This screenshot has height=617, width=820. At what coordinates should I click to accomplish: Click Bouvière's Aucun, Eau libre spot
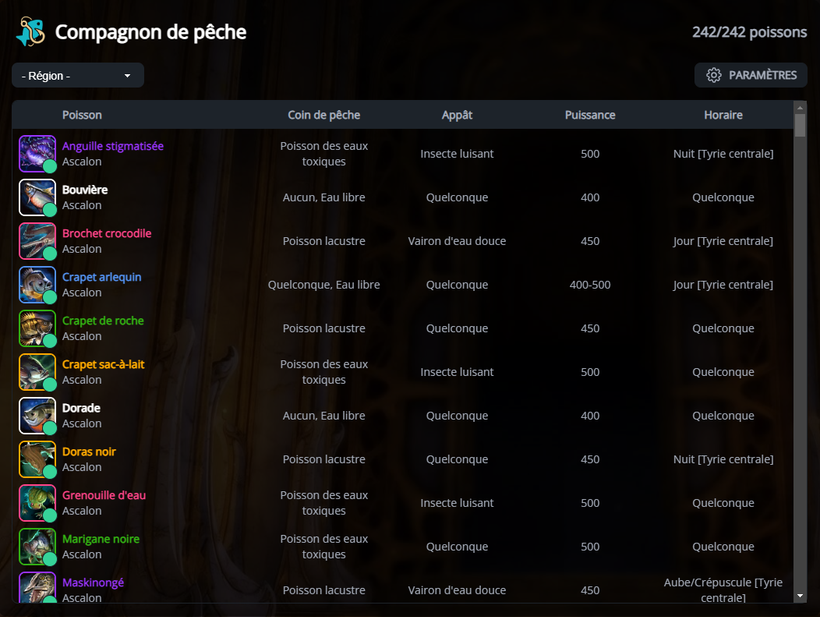[324, 198]
